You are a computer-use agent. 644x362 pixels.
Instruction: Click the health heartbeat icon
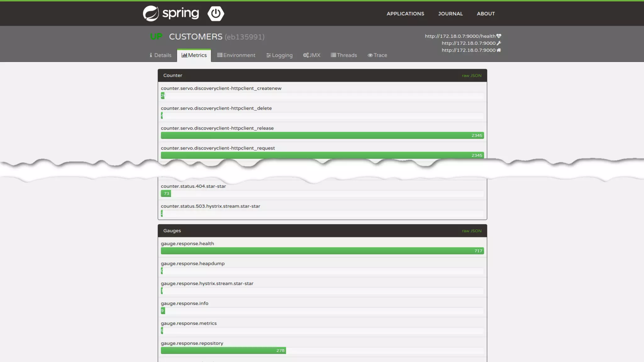click(499, 36)
